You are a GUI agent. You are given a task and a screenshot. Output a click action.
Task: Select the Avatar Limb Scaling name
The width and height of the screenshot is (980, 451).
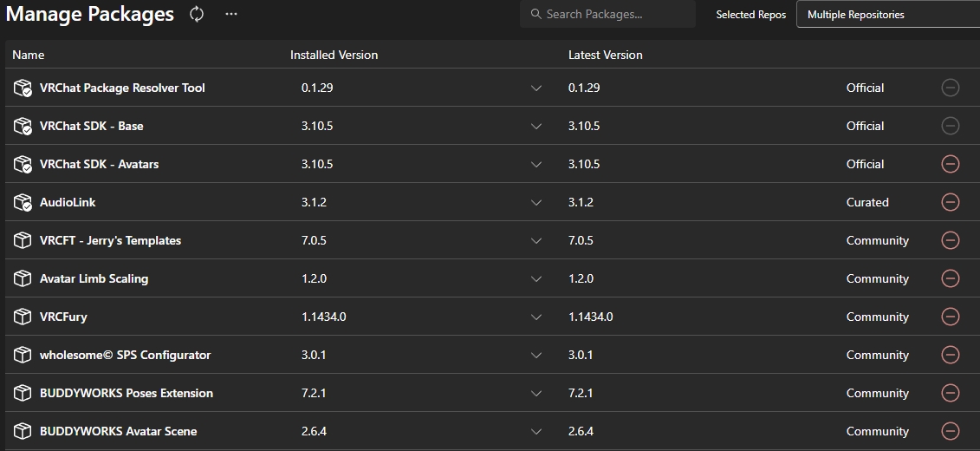pyautogui.click(x=94, y=279)
